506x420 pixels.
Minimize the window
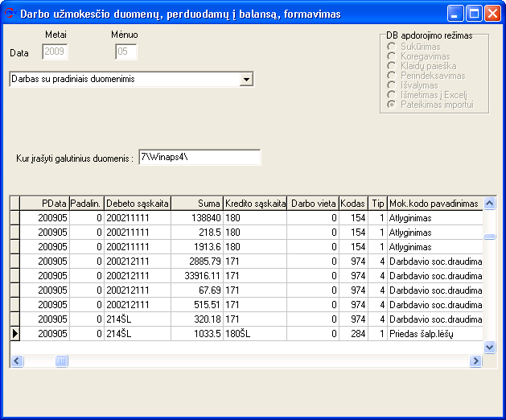(x=455, y=14)
